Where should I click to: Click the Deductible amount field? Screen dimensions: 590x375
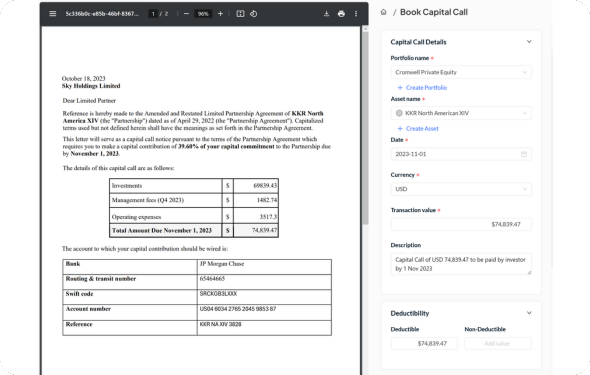(x=424, y=343)
